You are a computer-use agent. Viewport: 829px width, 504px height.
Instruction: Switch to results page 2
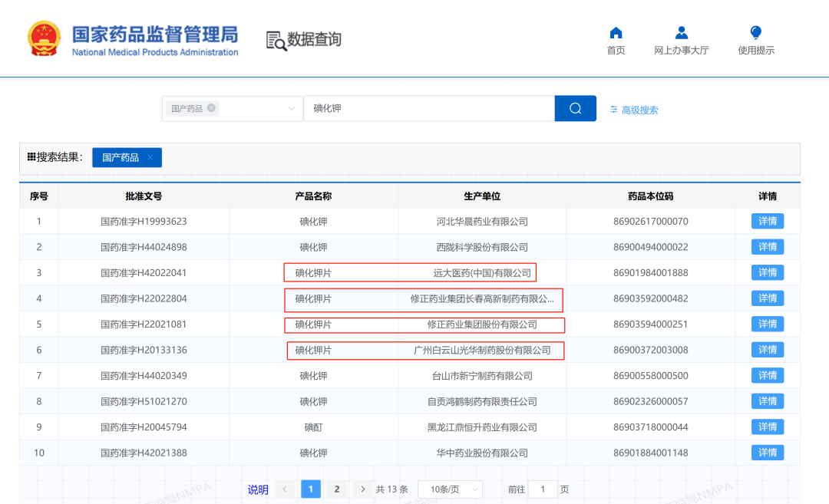(x=336, y=489)
